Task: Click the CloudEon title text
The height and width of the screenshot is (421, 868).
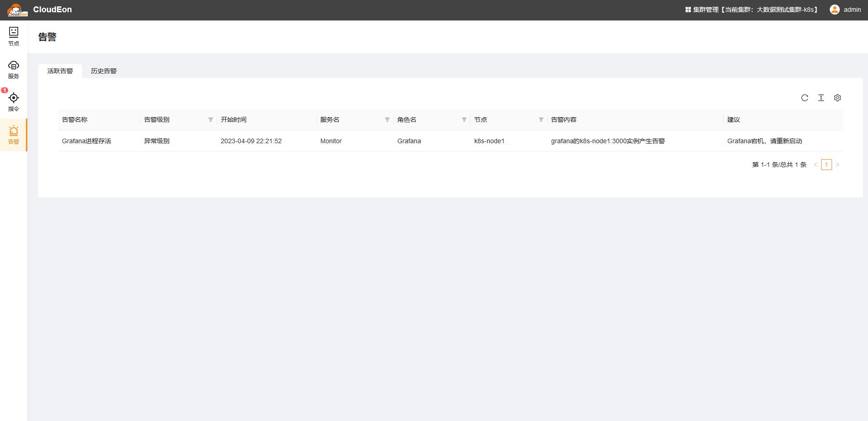Action: click(52, 10)
